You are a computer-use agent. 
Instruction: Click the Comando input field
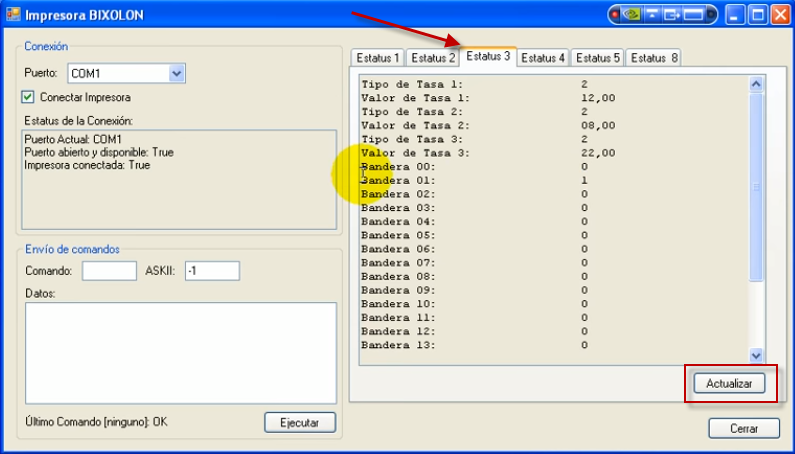click(110, 271)
